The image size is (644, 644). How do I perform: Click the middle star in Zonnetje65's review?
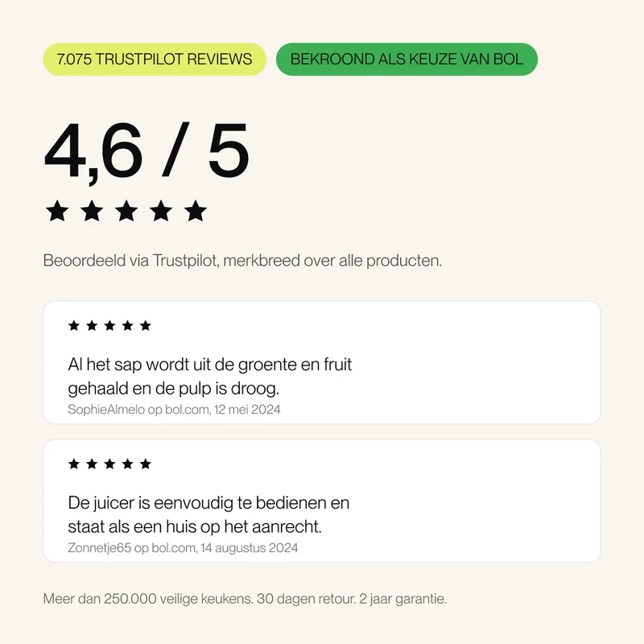point(109,464)
